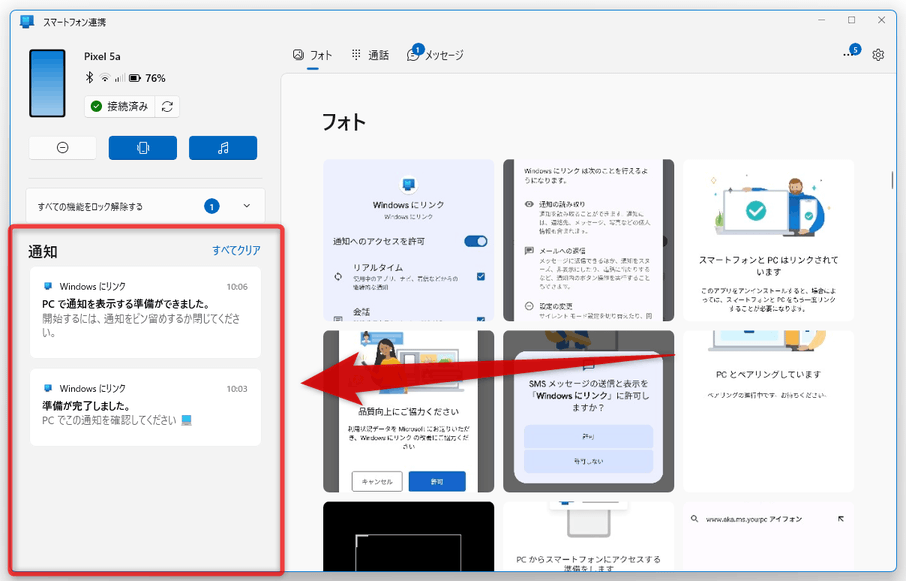Expand すべての機能をロック解除する chevron
This screenshot has width=906, height=581.
pyautogui.click(x=247, y=206)
